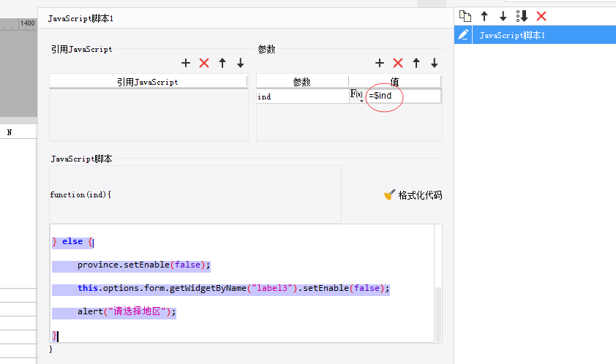This screenshot has height=364, width=616.
Task: Move JavaScript脚本1 event down in right panel
Action: pos(503,16)
